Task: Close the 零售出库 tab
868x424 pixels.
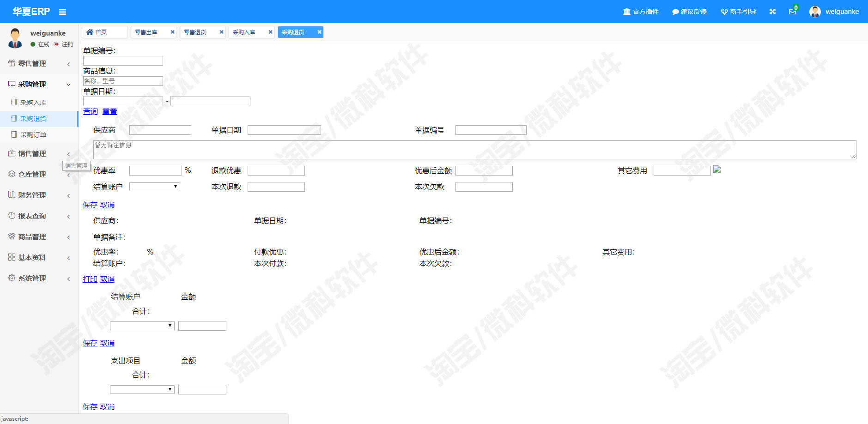Action: (172, 32)
